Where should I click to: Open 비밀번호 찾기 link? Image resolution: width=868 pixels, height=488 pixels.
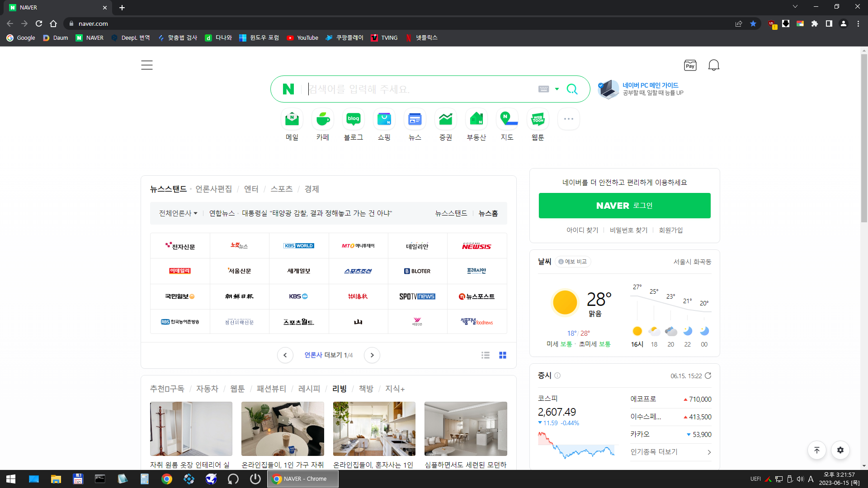(628, 230)
